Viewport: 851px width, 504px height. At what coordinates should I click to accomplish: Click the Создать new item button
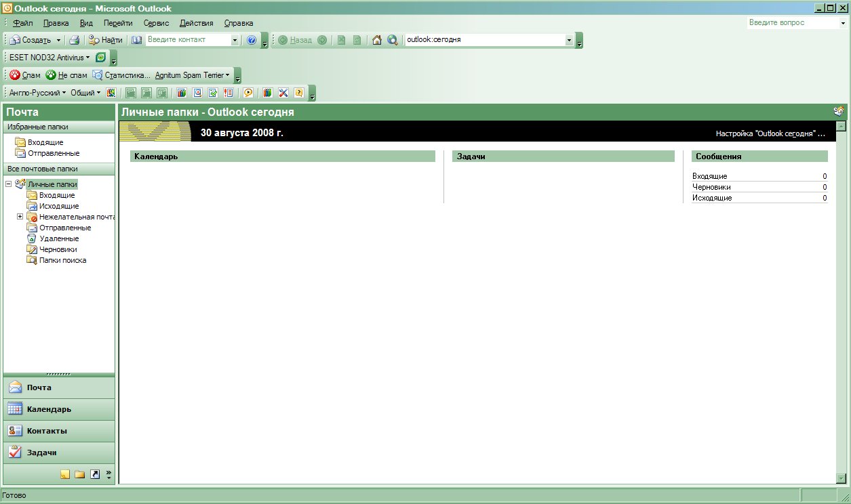click(x=31, y=40)
